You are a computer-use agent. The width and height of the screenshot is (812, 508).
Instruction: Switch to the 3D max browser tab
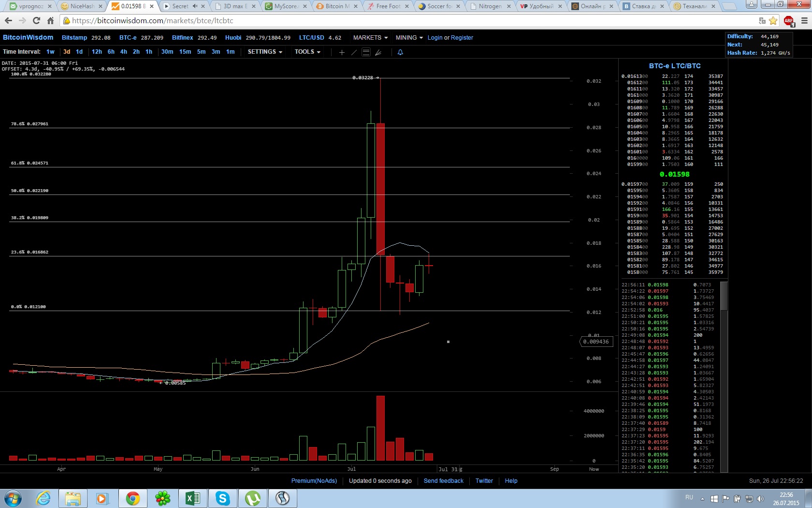pyautogui.click(x=235, y=6)
